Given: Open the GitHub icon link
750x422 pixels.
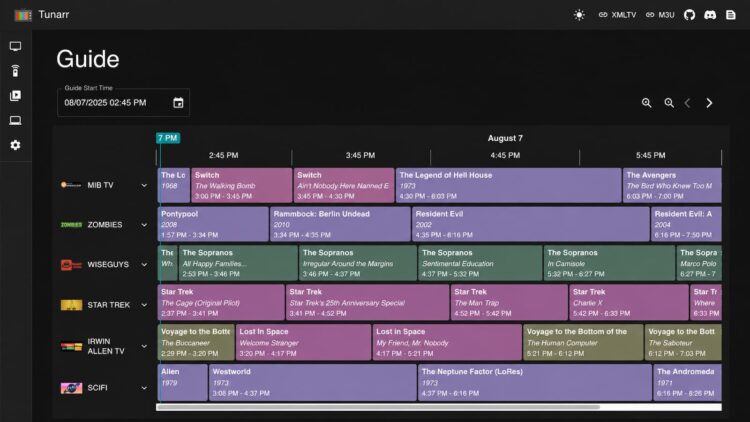Looking at the screenshot, I should click(x=689, y=15).
